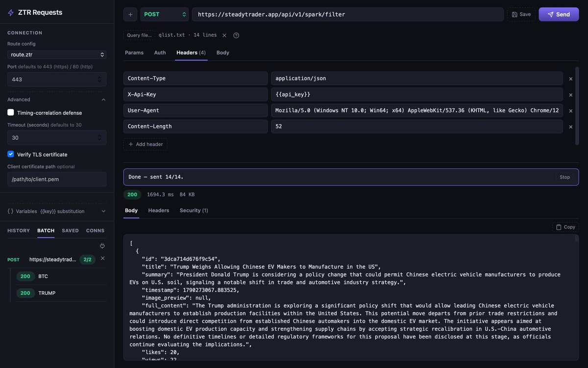Add a new request with plus button
Viewport: 588px width, 368px height.
pos(130,14)
